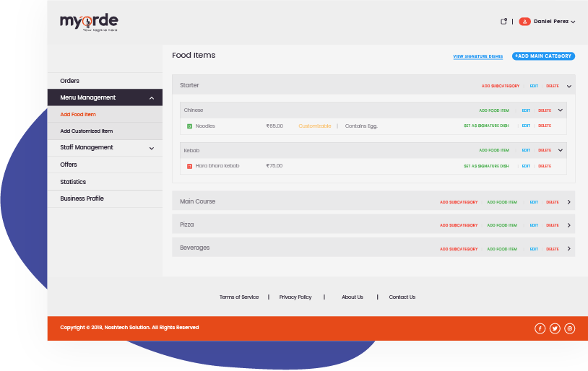The height and width of the screenshot is (371, 588).
Task: Delete the Kebab subcategory
Action: pyautogui.click(x=545, y=150)
